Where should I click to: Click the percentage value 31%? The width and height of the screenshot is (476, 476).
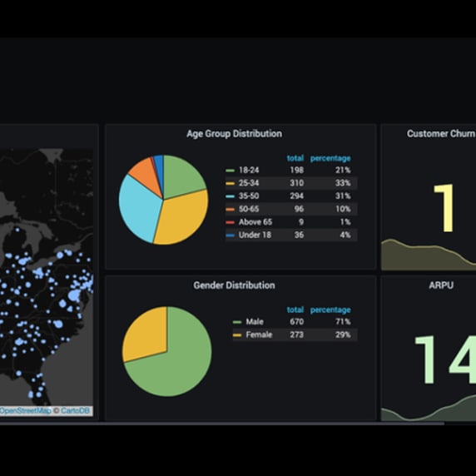pos(343,196)
